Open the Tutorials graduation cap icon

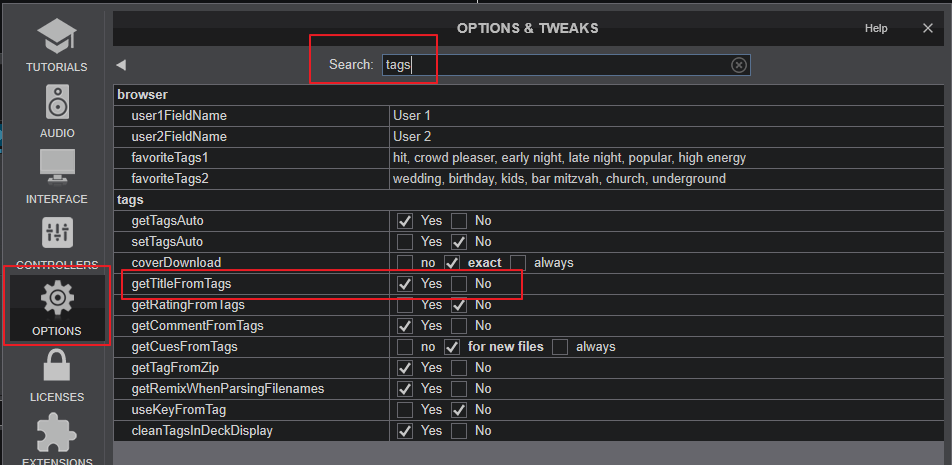click(56, 36)
